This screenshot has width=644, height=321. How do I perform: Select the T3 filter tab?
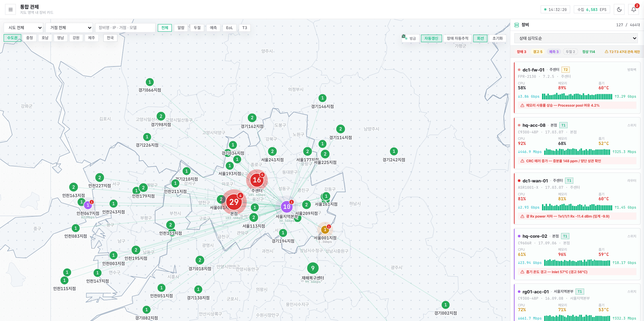point(245,28)
